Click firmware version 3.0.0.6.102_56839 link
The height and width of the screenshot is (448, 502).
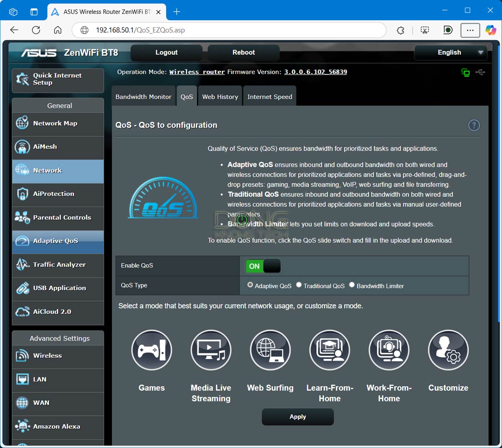click(x=316, y=72)
